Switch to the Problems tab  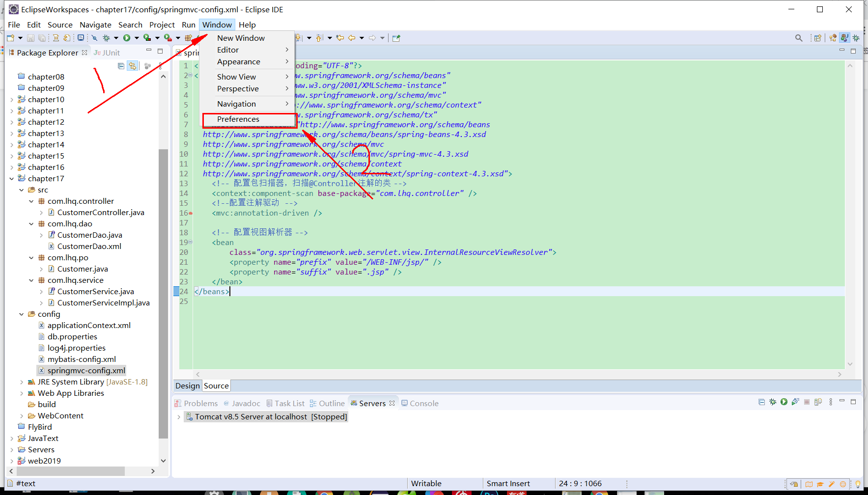(196, 403)
